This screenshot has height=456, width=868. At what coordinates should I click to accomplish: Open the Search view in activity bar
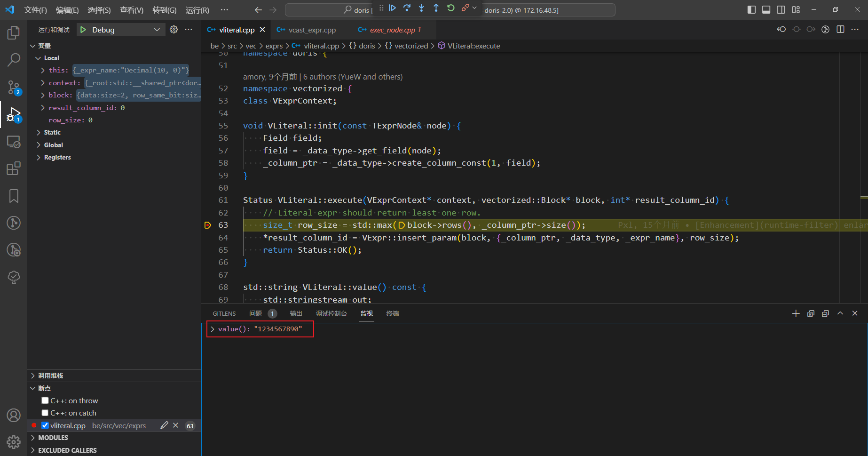point(14,60)
